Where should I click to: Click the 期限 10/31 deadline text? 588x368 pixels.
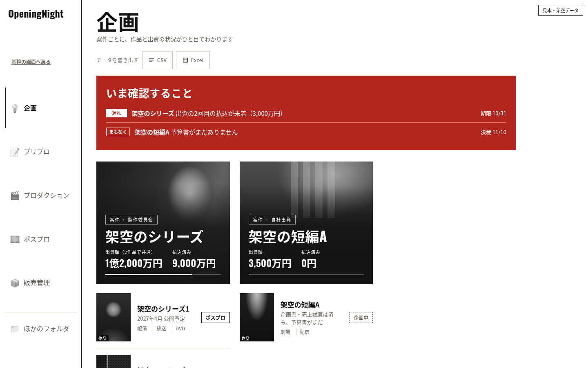pos(493,114)
